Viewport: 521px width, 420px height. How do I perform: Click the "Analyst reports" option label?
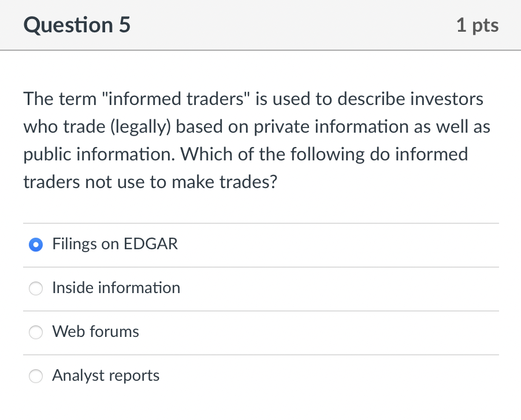pos(106,376)
